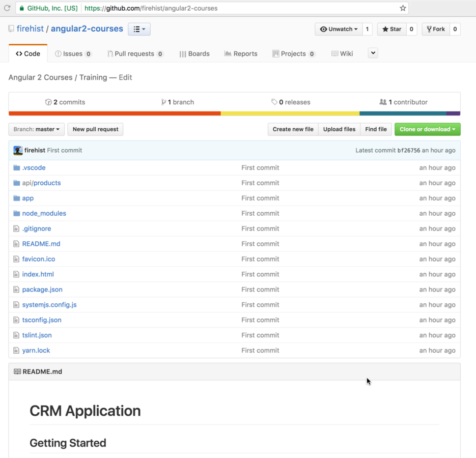The width and height of the screenshot is (476, 458).
Task: Click the package.json file icon
Action: tap(16, 289)
